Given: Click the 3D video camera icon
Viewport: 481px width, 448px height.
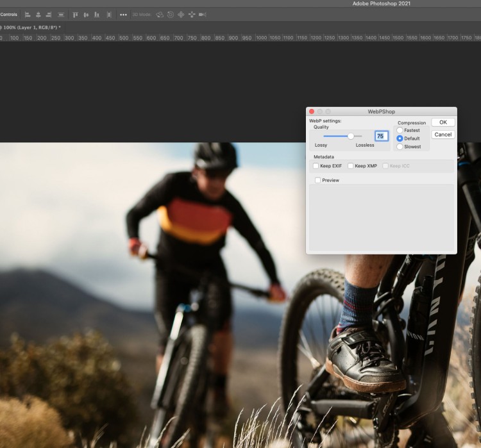Looking at the screenshot, I should pyautogui.click(x=203, y=14).
